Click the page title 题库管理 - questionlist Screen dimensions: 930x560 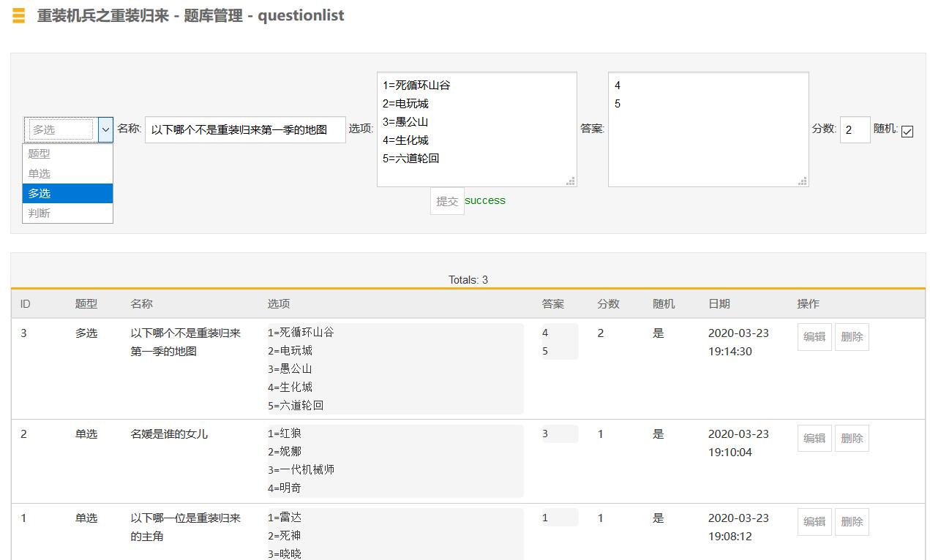(263, 15)
